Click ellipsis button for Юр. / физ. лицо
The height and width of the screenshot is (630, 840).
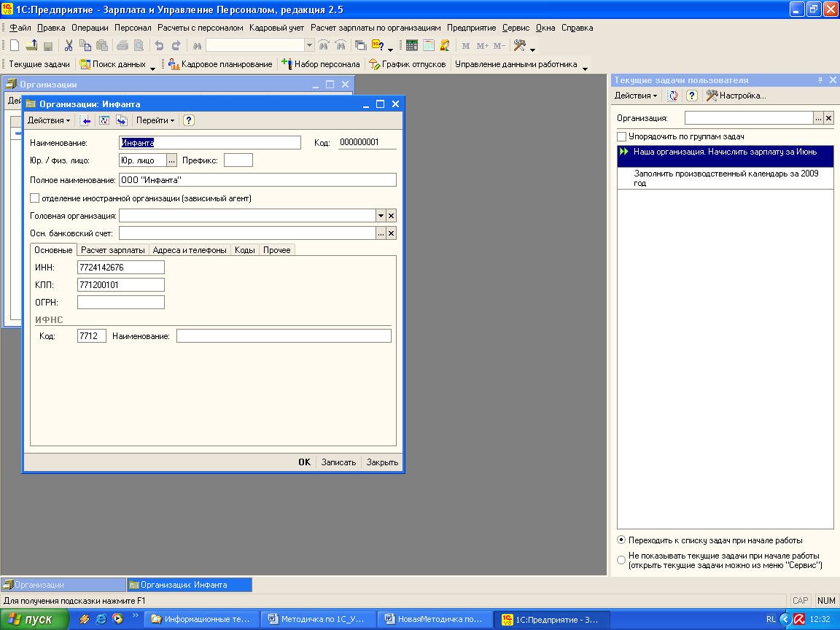click(x=171, y=160)
